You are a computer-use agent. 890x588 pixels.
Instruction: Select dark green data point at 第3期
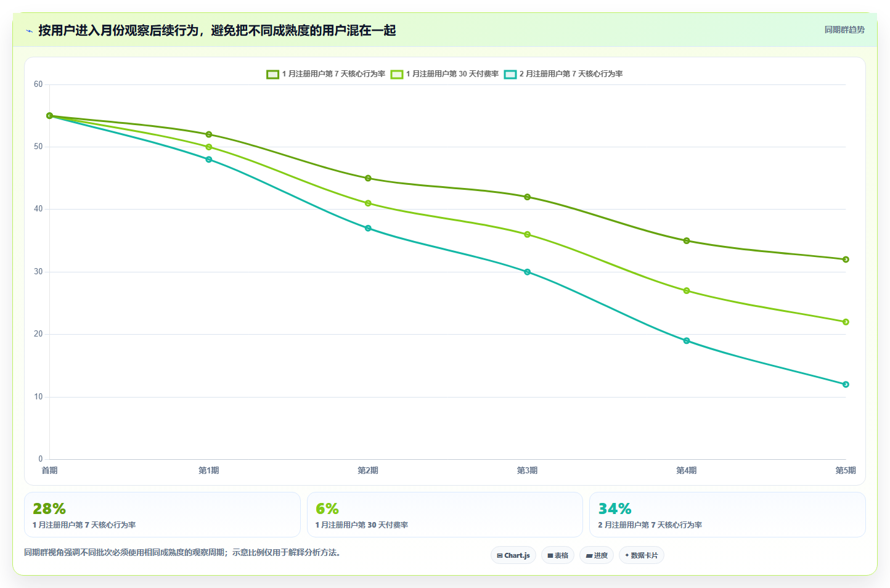pyautogui.click(x=527, y=197)
